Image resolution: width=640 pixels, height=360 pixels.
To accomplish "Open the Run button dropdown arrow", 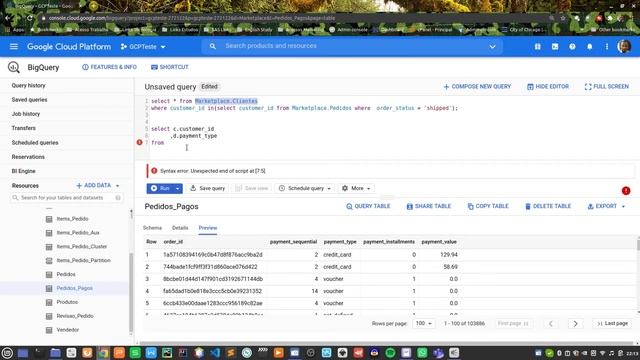I will coord(178,188).
